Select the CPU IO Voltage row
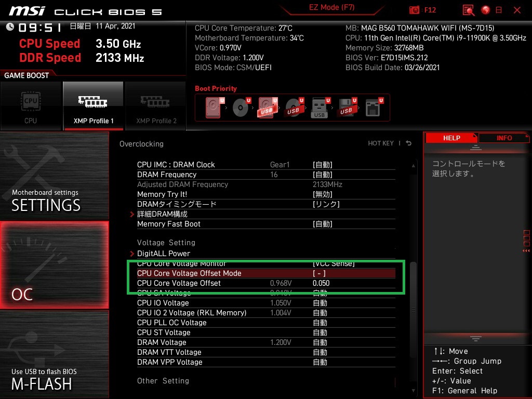The image size is (532, 399). pos(266,303)
